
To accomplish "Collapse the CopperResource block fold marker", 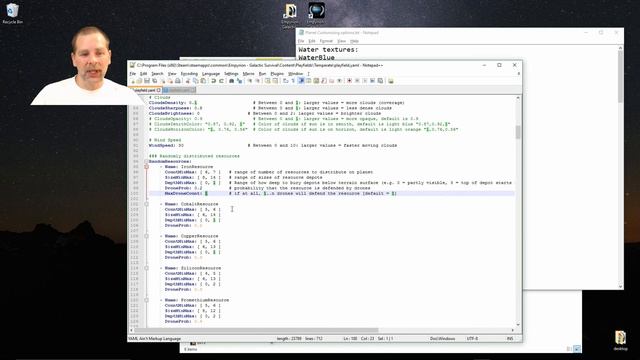I will (x=146, y=236).
